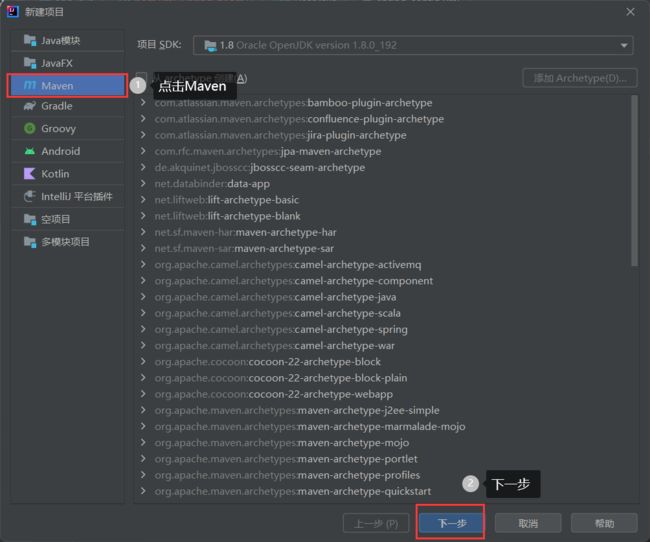Click the multi-module project (多模块项目) icon

tap(30, 242)
